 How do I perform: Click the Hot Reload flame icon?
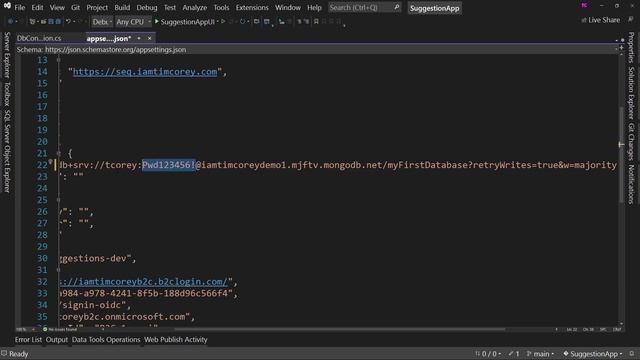242,21
